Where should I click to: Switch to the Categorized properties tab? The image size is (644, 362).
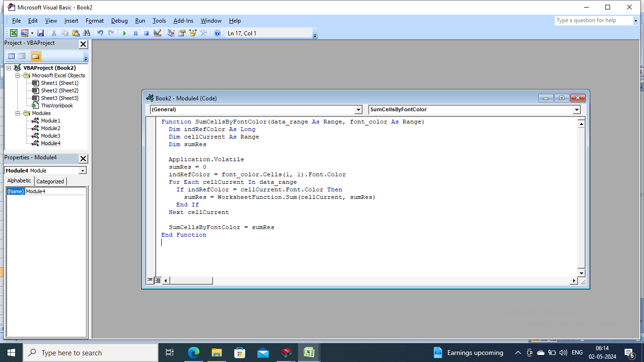coord(50,181)
